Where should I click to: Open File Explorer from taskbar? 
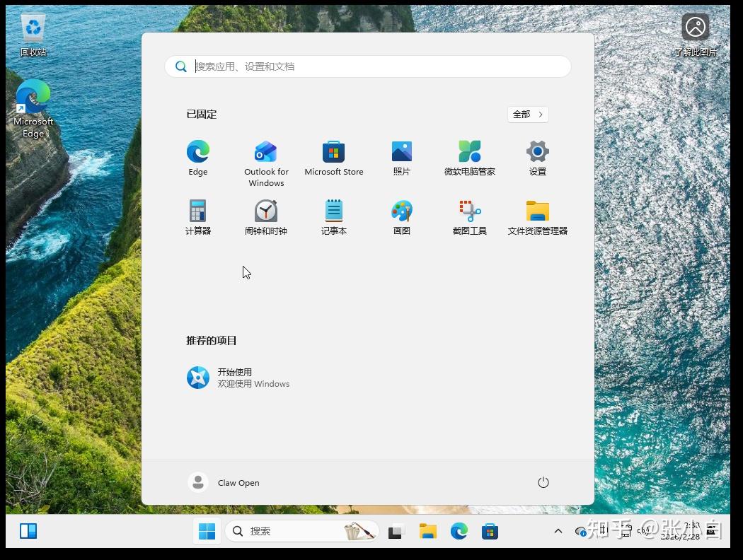(x=427, y=531)
